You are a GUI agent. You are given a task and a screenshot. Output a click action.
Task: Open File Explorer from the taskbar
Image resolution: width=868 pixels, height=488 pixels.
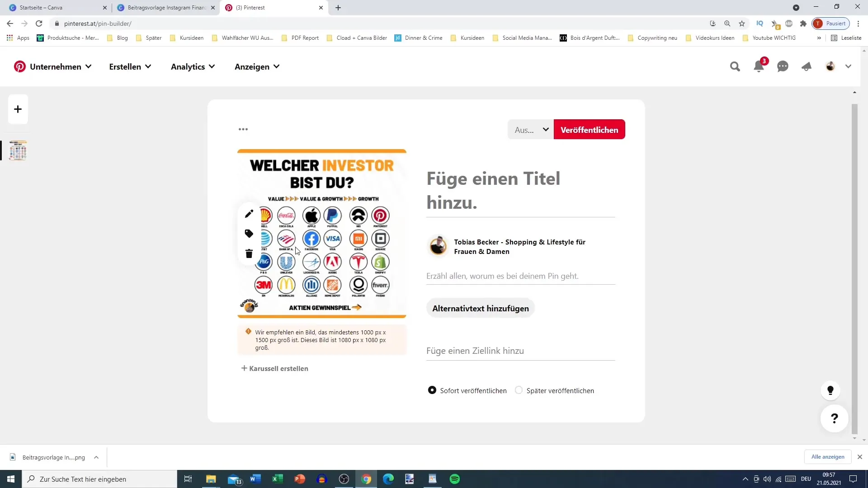[211, 479]
